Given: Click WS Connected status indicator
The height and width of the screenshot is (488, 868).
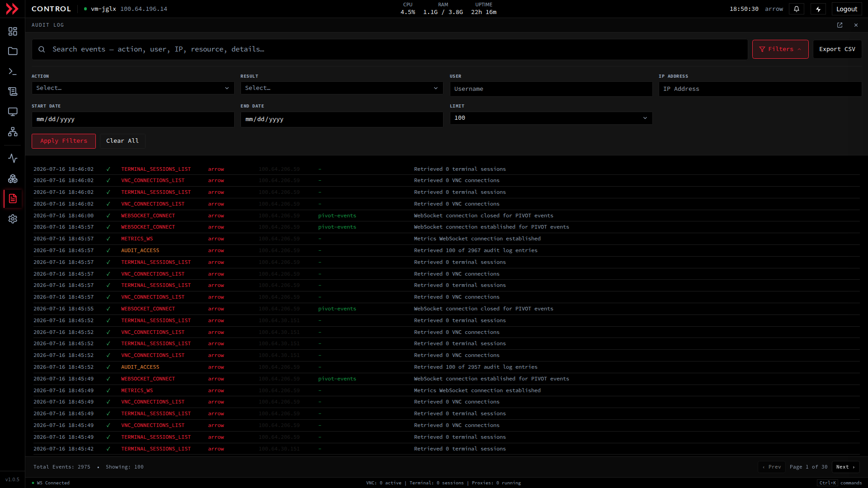Looking at the screenshot, I should pos(51,483).
